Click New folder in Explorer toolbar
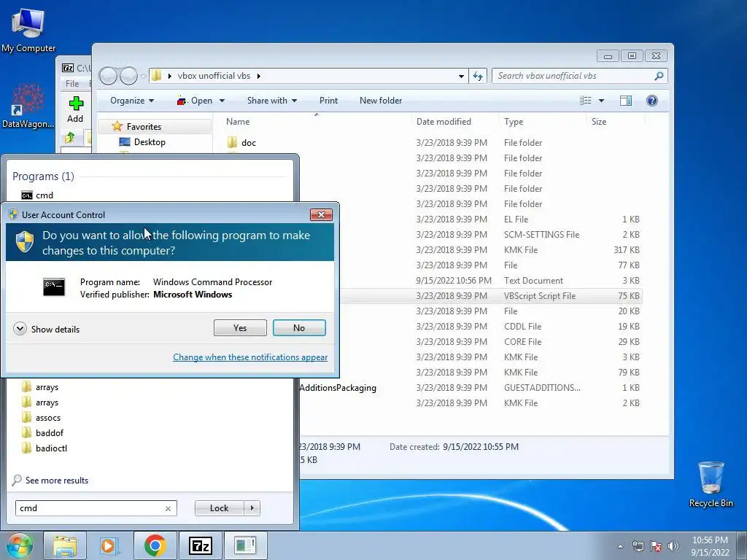The width and height of the screenshot is (747, 560). point(381,101)
